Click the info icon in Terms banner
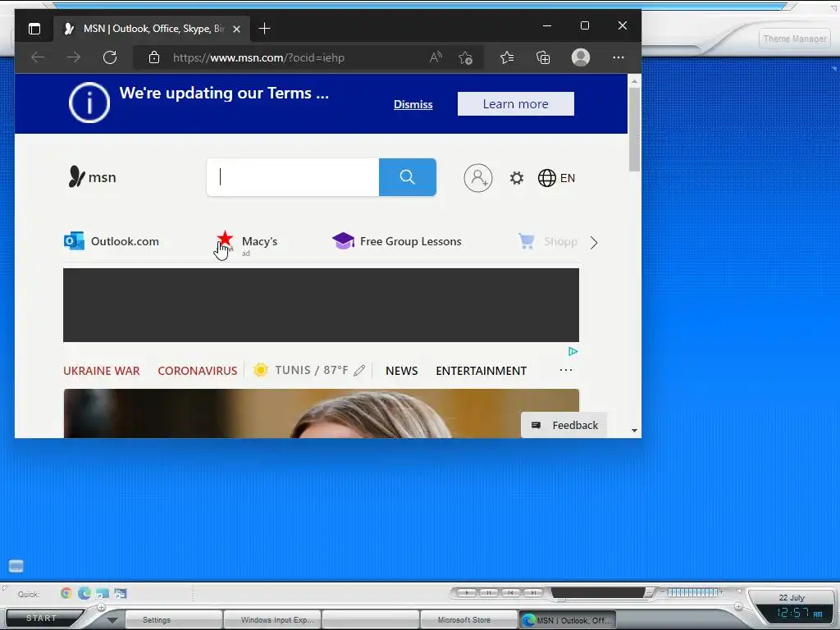Viewport: 840px width, 630px height. click(89, 103)
